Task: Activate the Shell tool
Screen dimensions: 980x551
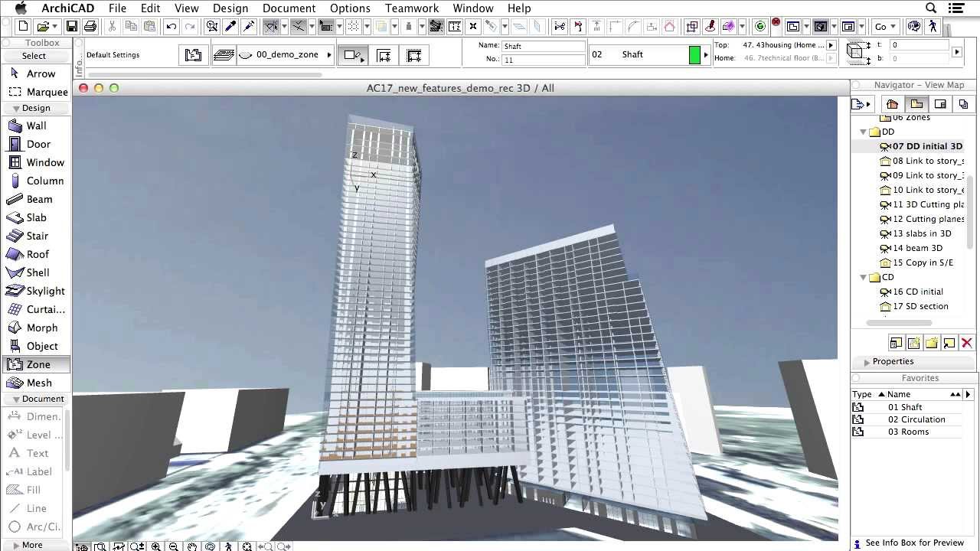Action: [35, 272]
